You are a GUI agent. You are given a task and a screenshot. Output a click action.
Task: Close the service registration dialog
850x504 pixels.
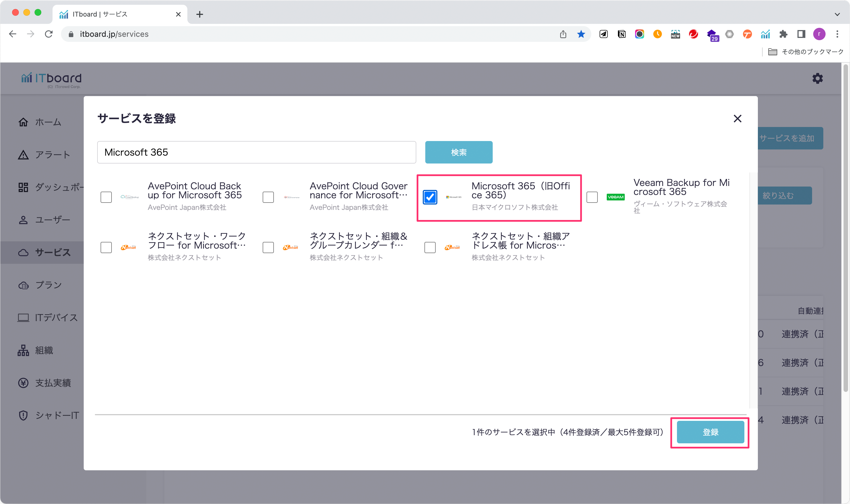click(x=737, y=119)
